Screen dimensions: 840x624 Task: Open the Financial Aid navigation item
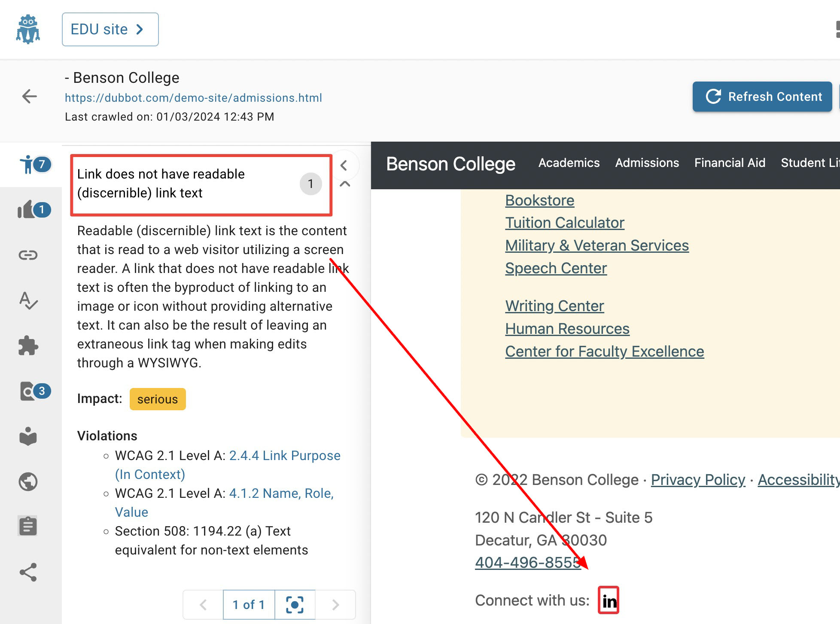click(730, 163)
